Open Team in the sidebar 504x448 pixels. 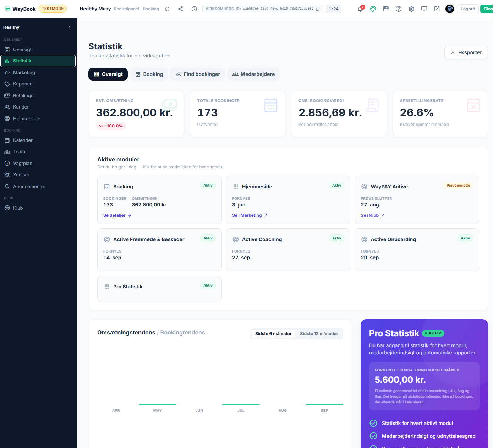point(38,151)
